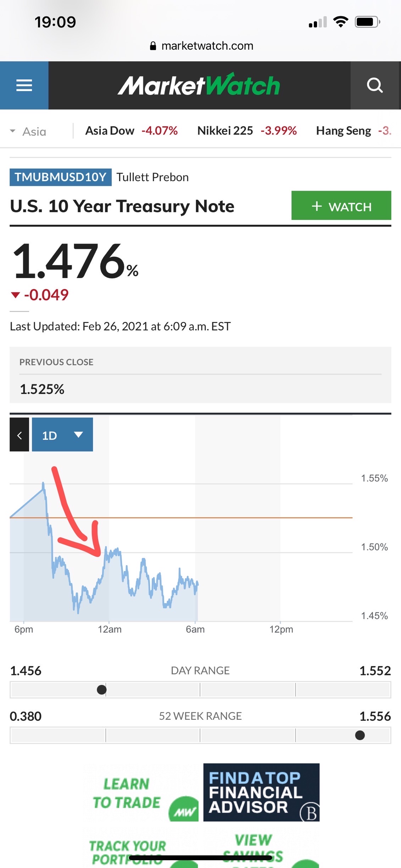Tap the TMUBMUSD10Y symbol tag

click(x=61, y=177)
